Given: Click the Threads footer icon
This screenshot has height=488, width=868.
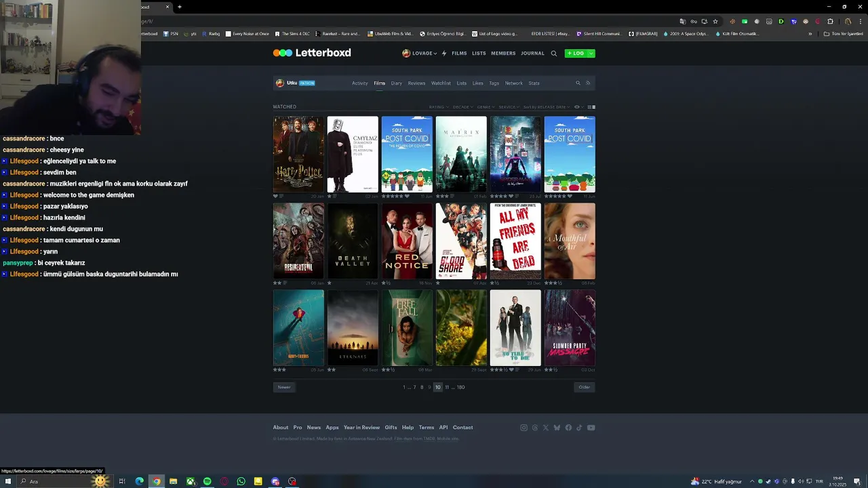Looking at the screenshot, I should tap(534, 428).
